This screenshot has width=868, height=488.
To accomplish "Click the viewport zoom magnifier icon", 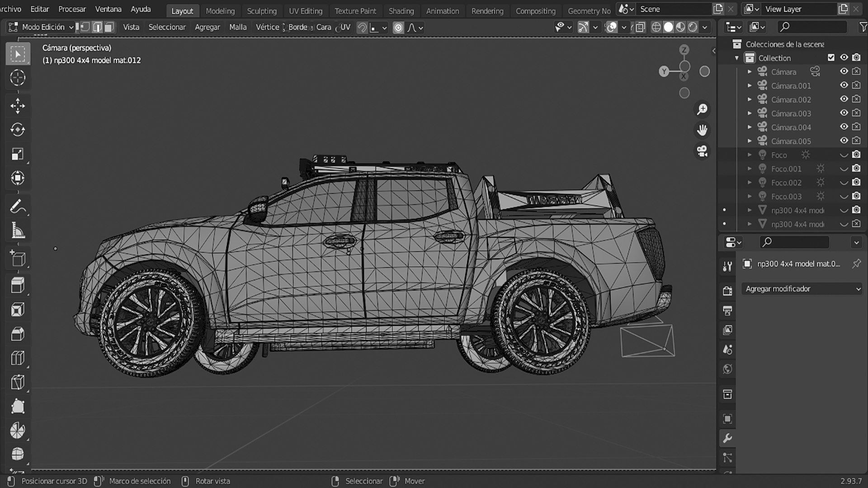I will [702, 109].
